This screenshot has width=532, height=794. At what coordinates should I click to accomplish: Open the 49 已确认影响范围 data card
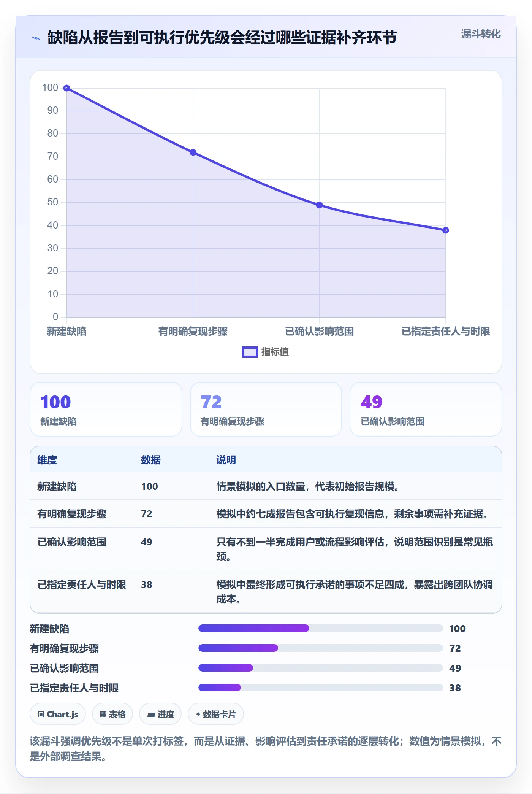(426, 409)
